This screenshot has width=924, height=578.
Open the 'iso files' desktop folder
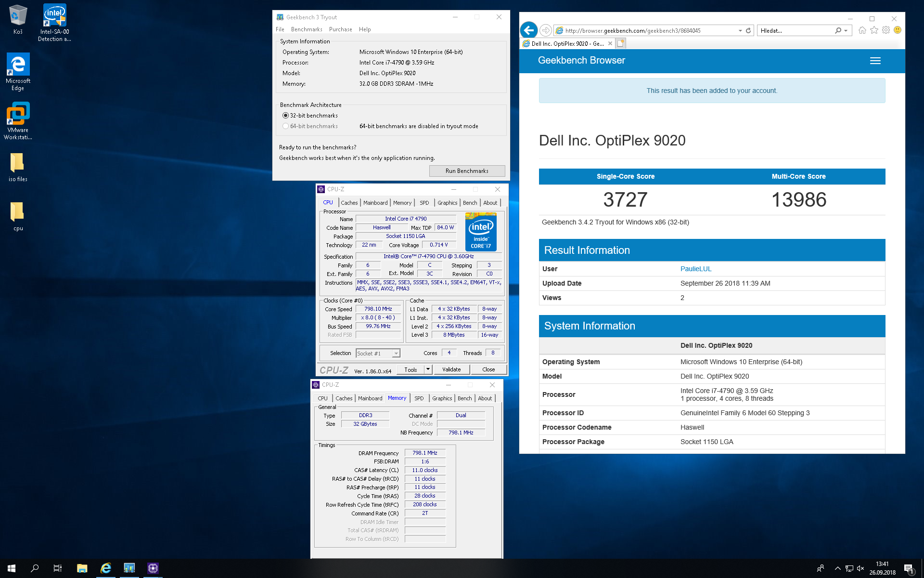pos(18,167)
